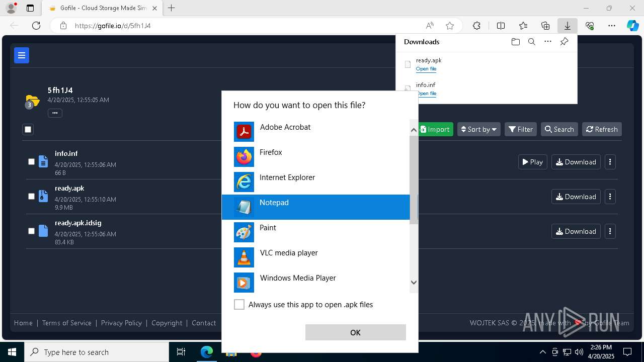Tick the select-all files checkbox
This screenshot has width=644, height=362.
[x=28, y=130]
